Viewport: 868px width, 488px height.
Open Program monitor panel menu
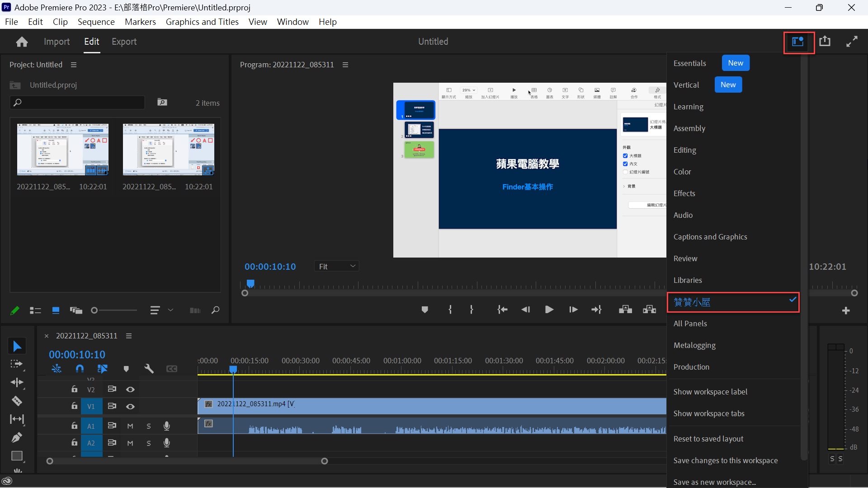coord(345,65)
